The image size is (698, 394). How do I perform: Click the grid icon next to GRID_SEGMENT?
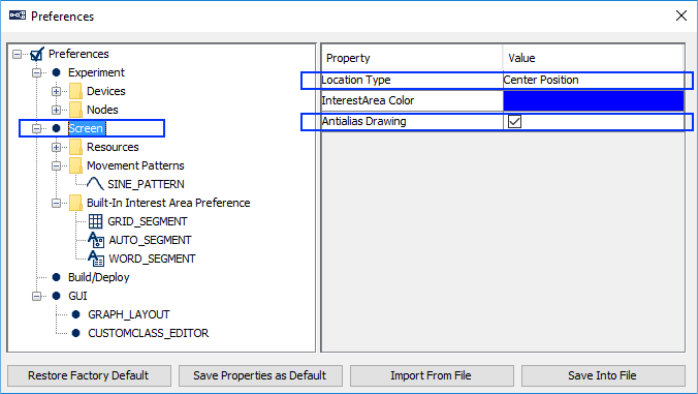95,221
